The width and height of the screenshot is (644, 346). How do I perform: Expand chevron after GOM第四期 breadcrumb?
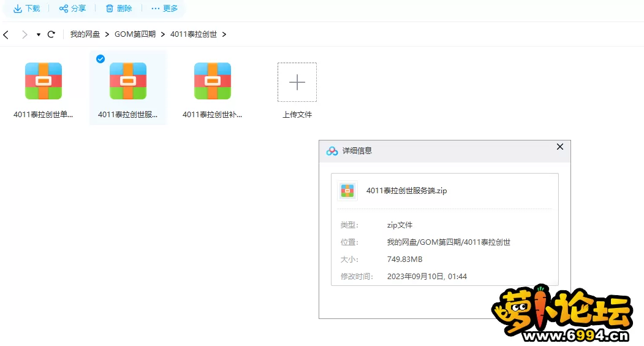tap(163, 34)
